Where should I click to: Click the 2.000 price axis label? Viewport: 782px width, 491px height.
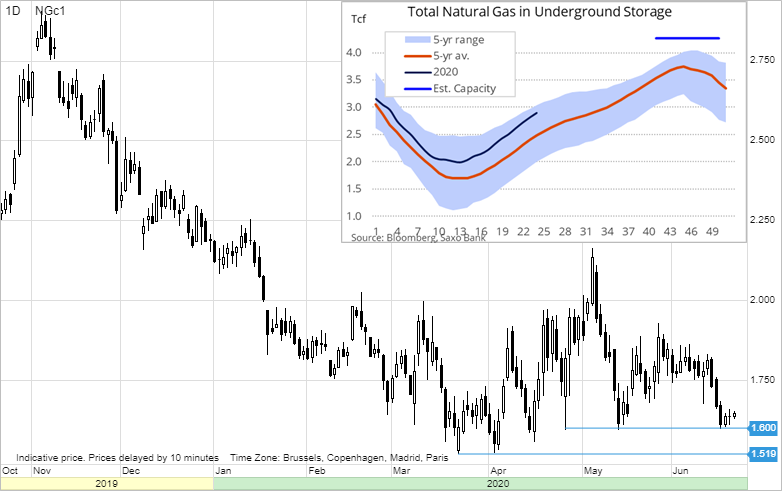tap(763, 300)
